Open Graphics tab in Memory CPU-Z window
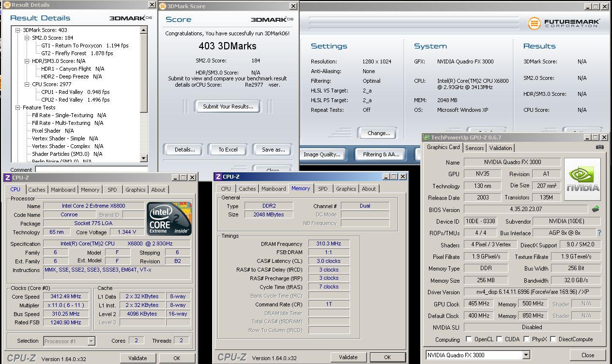The width and height of the screenshot is (612, 364). [x=346, y=189]
